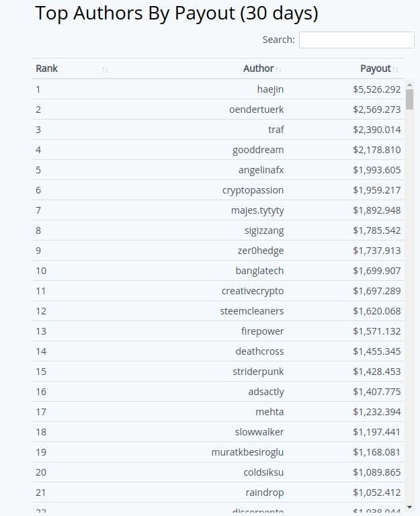
Task: Click author cryptopassion in the table
Action: click(253, 190)
